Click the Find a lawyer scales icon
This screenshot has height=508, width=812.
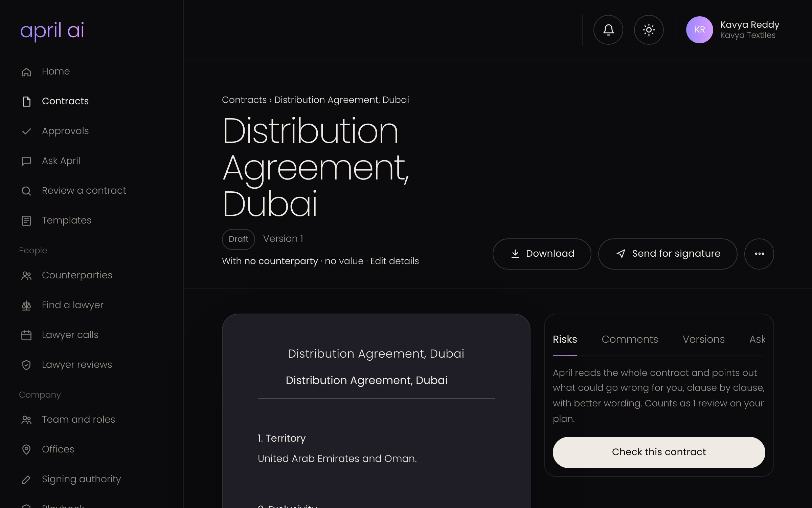point(26,305)
